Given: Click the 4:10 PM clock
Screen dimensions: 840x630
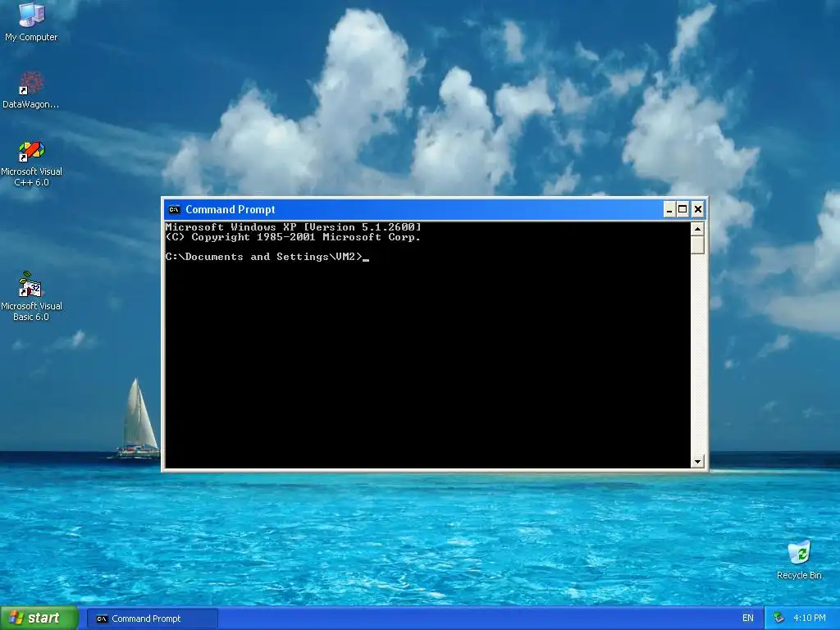Looking at the screenshot, I should (x=809, y=619).
